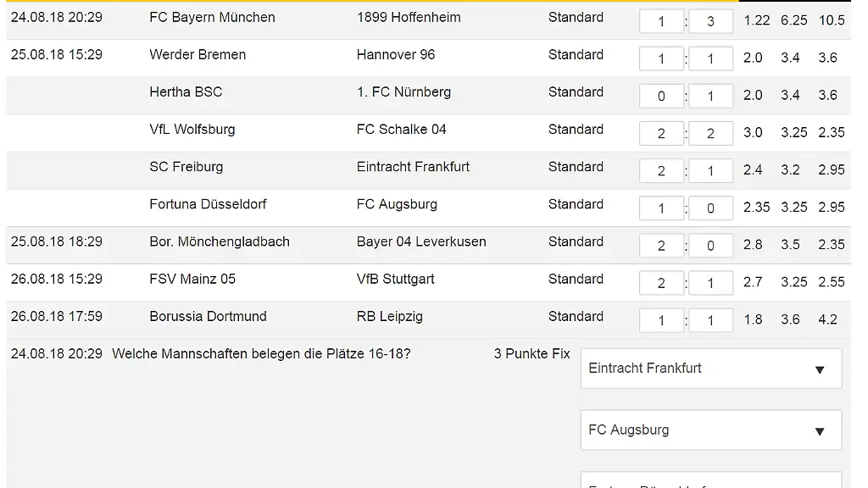Click the 1. FC Nürnberg away score input
The width and height of the screenshot is (868, 488).
tap(710, 96)
